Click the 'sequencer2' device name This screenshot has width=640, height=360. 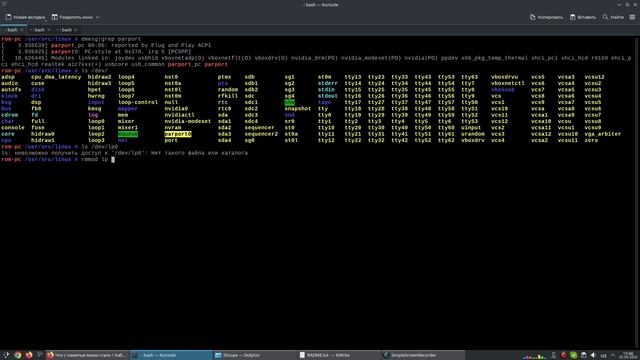point(261,134)
